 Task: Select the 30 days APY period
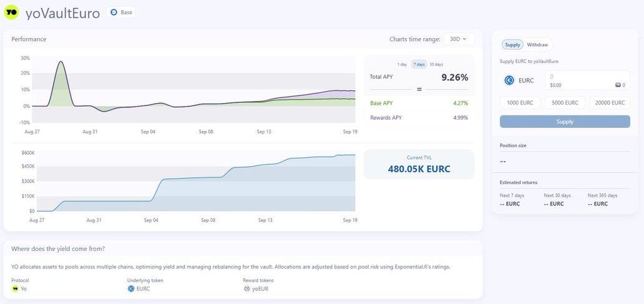pyautogui.click(x=436, y=64)
